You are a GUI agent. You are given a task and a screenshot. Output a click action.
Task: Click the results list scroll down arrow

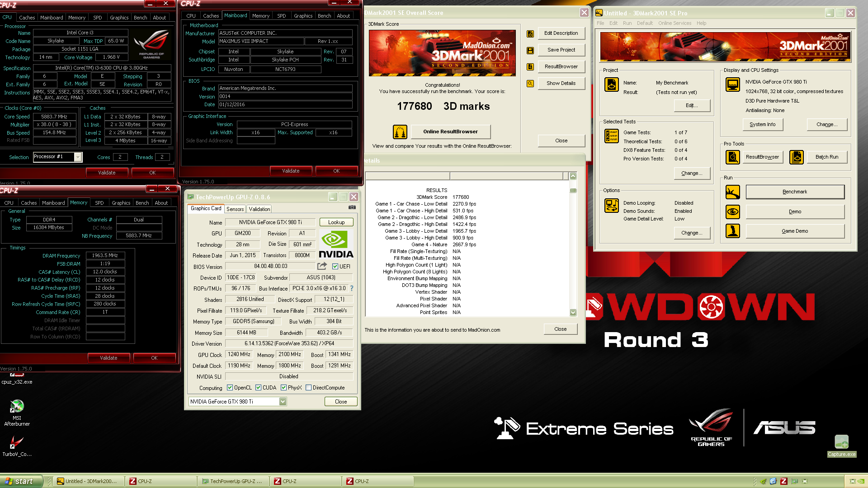click(x=573, y=312)
